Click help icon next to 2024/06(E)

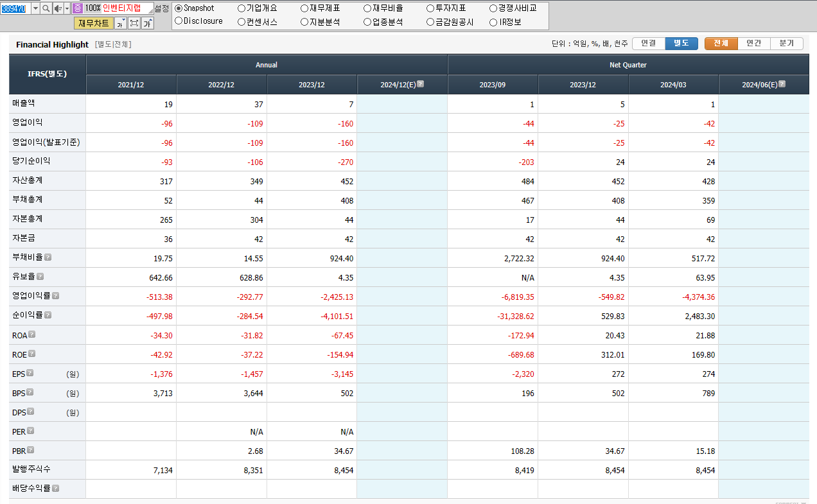tap(782, 84)
